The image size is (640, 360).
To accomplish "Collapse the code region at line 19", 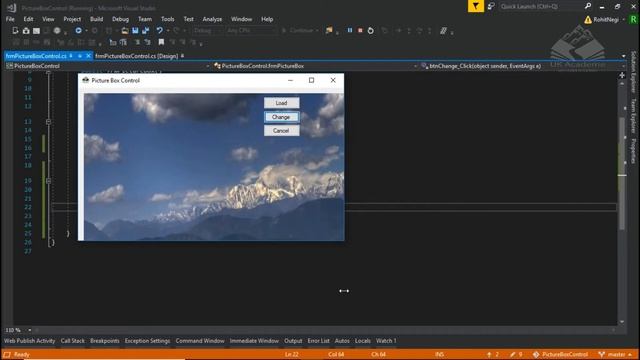I will [x=48, y=180].
